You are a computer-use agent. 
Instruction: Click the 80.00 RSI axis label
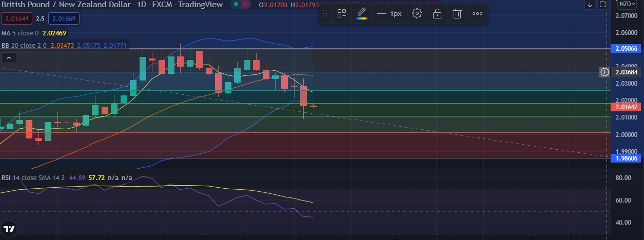click(x=623, y=177)
